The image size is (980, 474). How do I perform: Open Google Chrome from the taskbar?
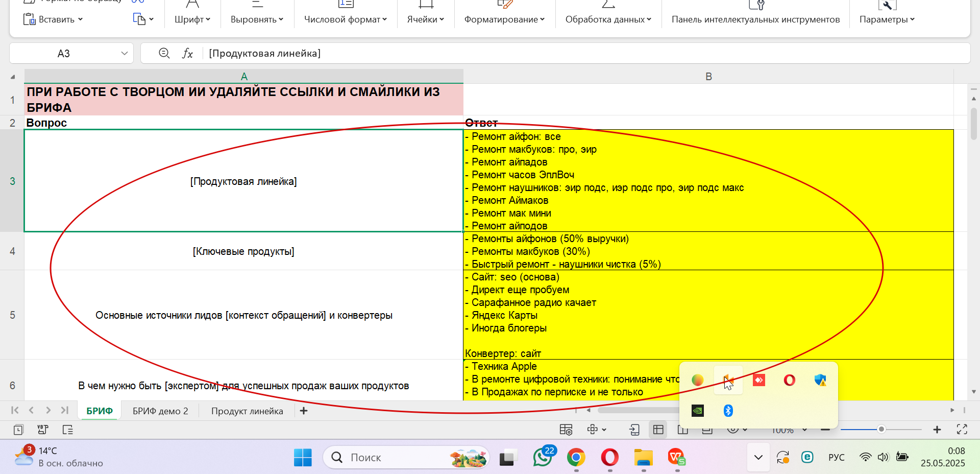[576, 457]
